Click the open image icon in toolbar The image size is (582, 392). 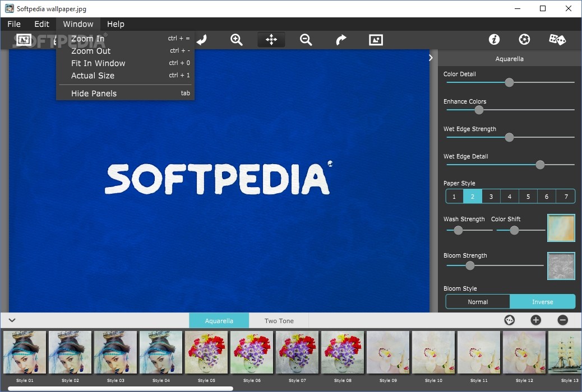(x=24, y=40)
